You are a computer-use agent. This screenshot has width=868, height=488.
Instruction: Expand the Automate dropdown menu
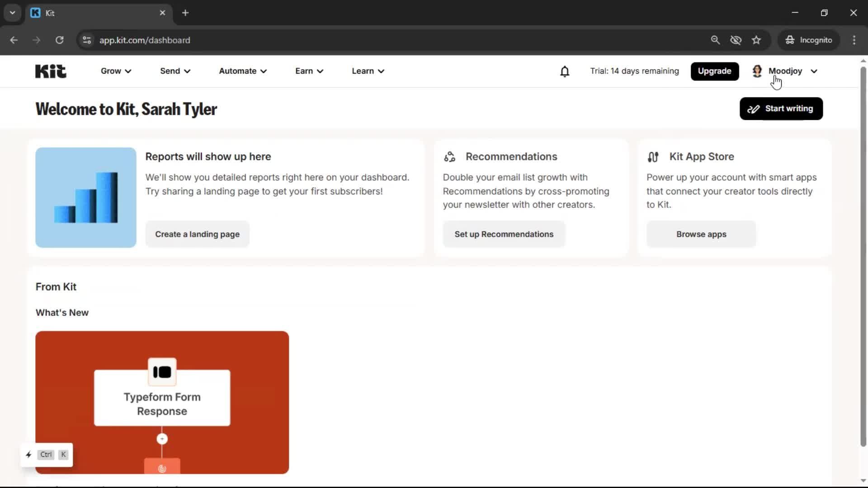[243, 71]
